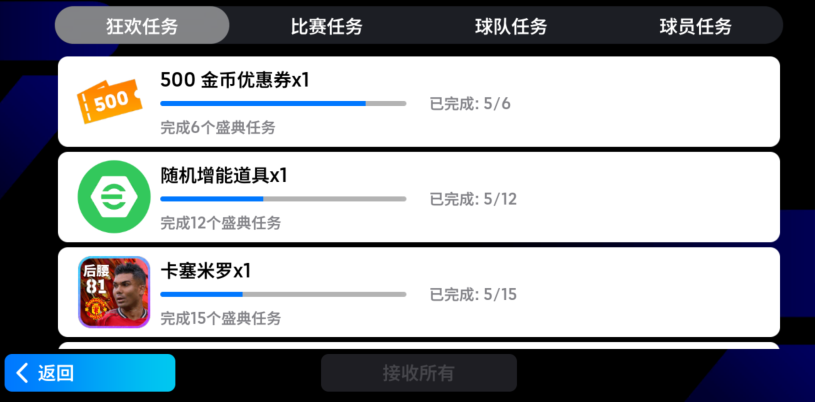Select the 球队任务 tab
This screenshot has height=402, width=815.
[x=511, y=26]
